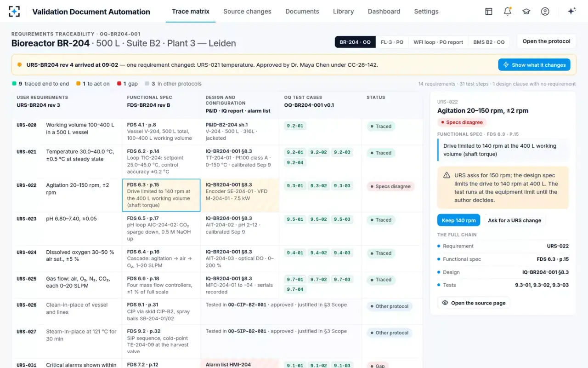Select URS-023 pH requirement row

pos(67,229)
